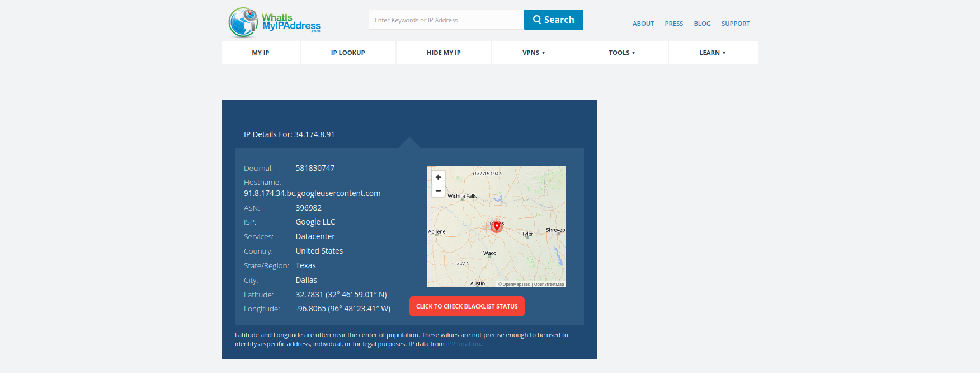Open the IP2Location link

point(463,344)
